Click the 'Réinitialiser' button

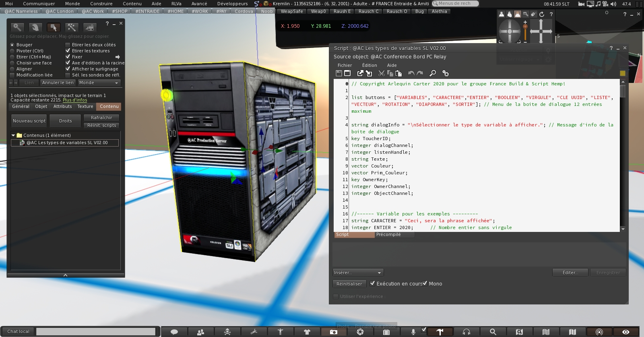349,284
